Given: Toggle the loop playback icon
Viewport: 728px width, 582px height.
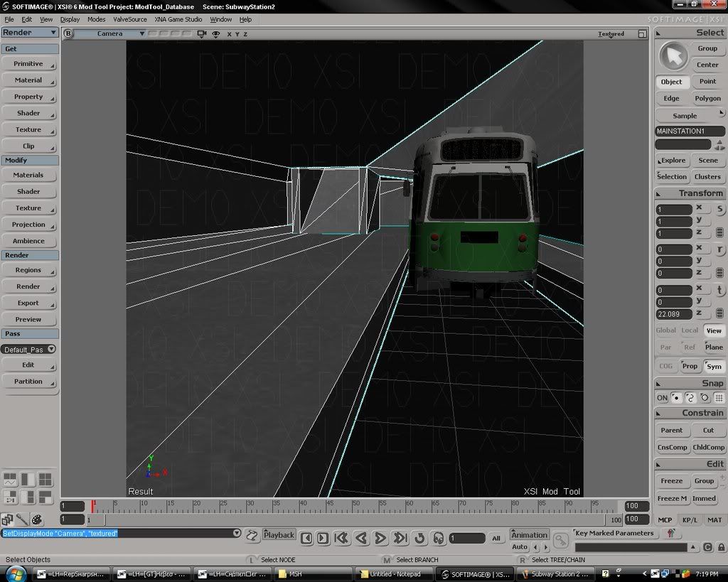Looking at the screenshot, I should pos(419,539).
